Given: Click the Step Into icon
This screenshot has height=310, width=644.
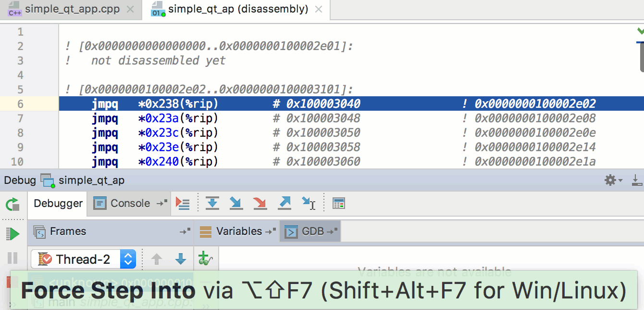Looking at the screenshot, I should coord(236,204).
